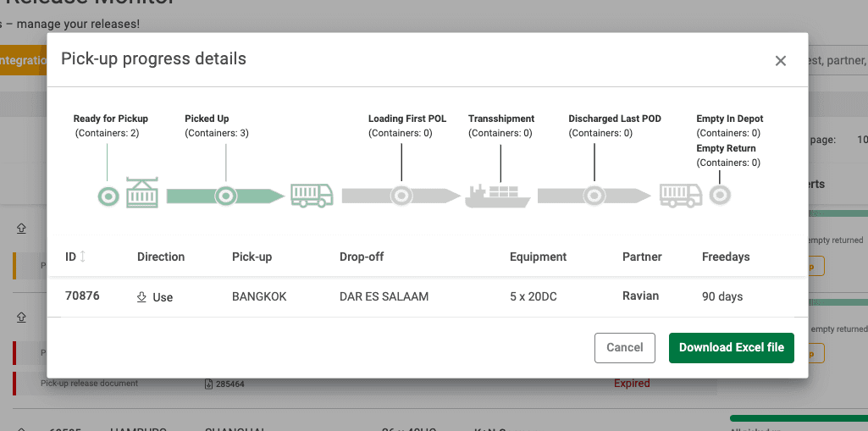Image resolution: width=868 pixels, height=431 pixels.
Task: Click the container crane icon
Action: tap(141, 194)
